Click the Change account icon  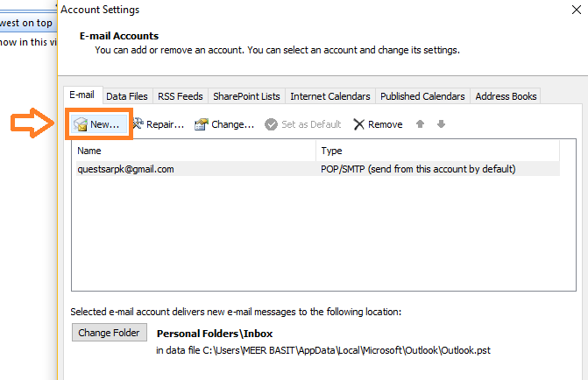click(x=201, y=124)
